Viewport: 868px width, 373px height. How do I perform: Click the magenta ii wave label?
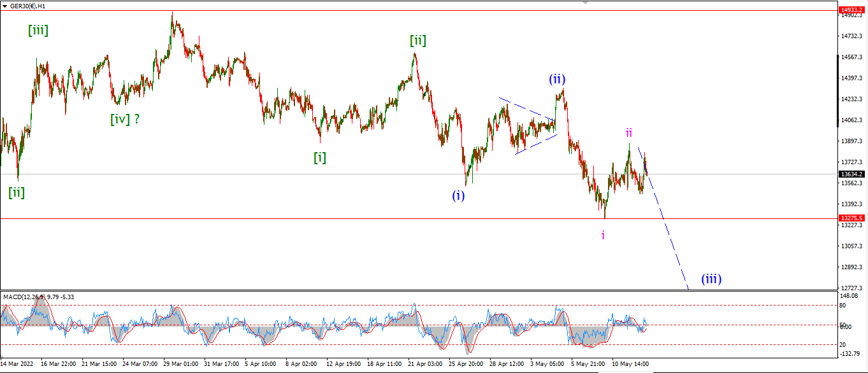(x=628, y=132)
